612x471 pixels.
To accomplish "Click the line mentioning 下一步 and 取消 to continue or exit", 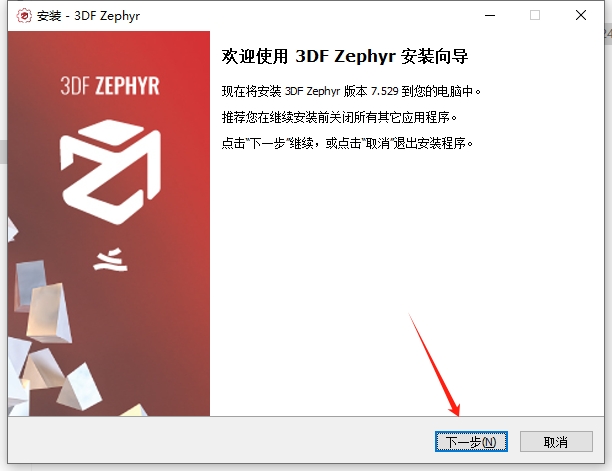I will tap(347, 143).
